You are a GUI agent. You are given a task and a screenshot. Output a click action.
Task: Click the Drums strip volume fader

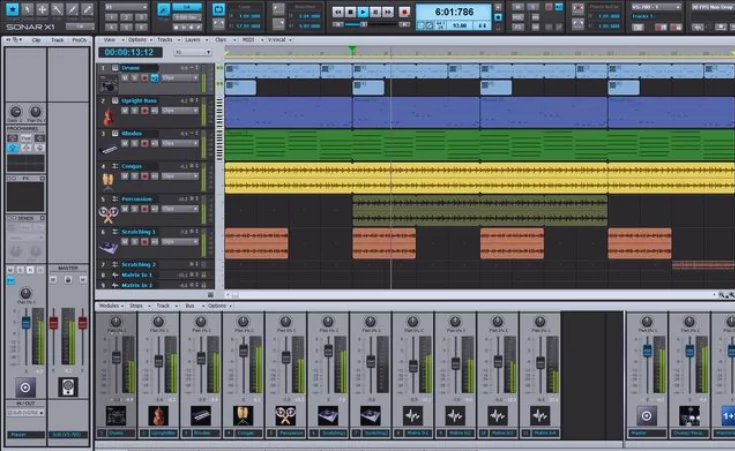point(116,358)
